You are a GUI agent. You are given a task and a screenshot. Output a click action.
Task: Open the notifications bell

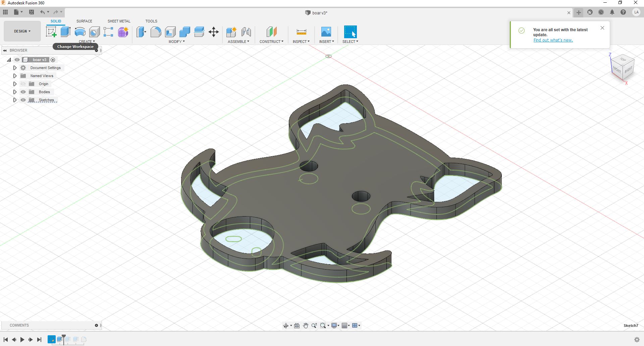click(612, 12)
